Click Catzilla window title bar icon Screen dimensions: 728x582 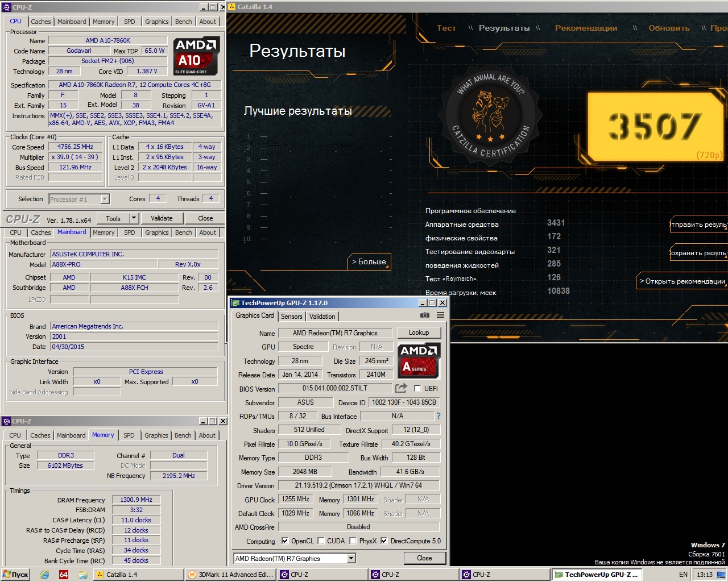coord(231,7)
